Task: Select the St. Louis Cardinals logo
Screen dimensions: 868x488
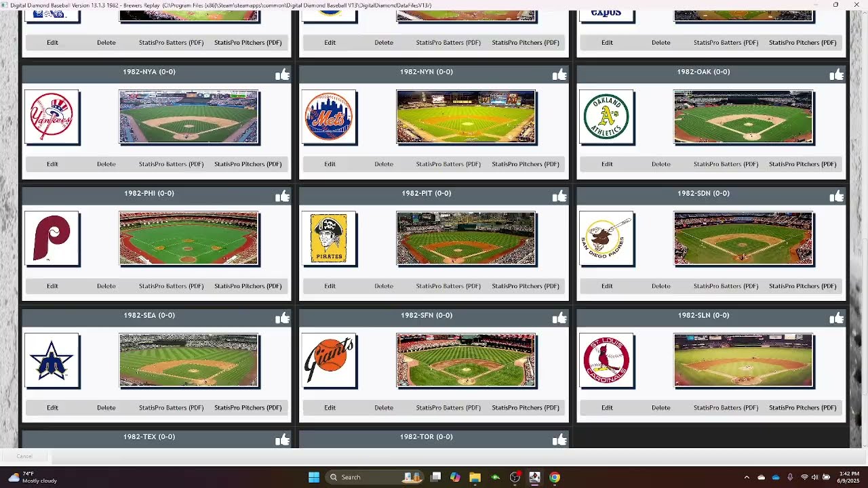Action: tap(606, 361)
